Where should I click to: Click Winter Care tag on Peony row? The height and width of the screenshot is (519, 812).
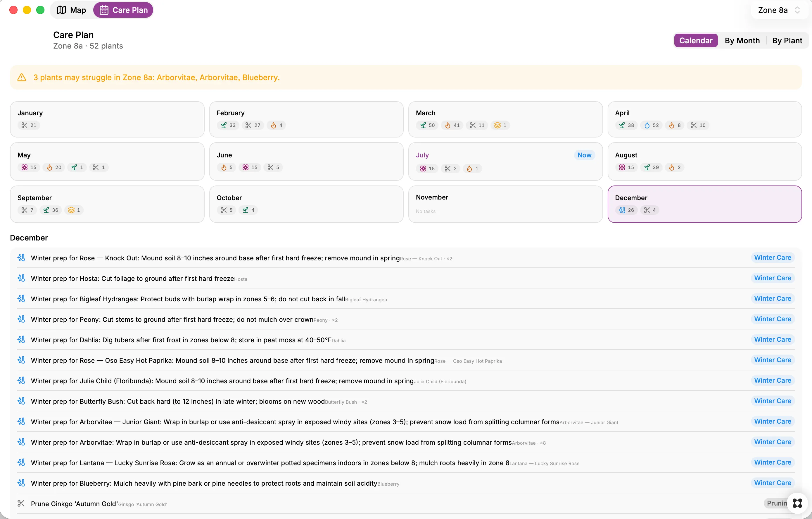(x=773, y=319)
